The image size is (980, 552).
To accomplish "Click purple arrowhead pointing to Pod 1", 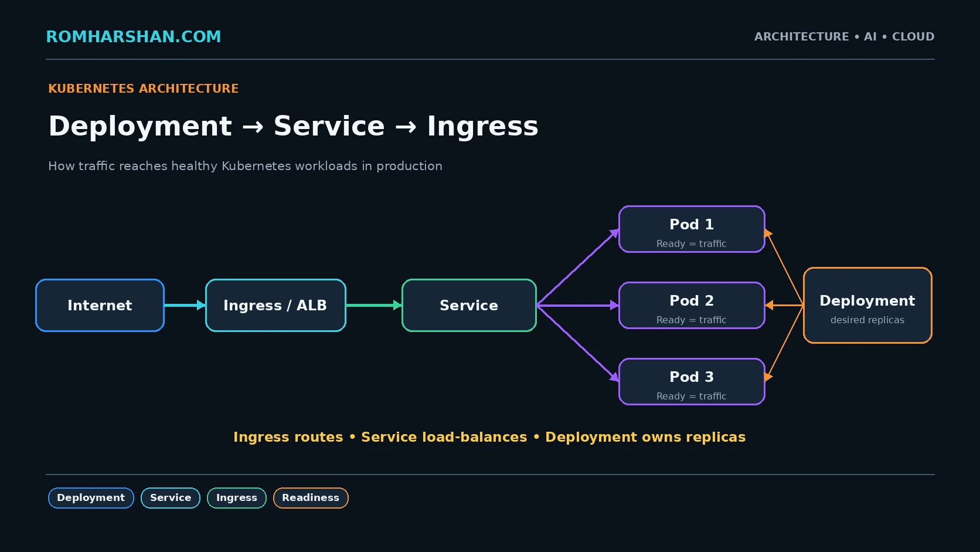I will tap(614, 233).
